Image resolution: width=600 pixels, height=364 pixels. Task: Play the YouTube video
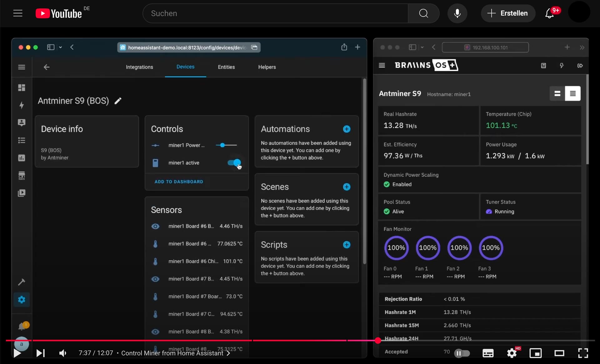click(x=17, y=353)
